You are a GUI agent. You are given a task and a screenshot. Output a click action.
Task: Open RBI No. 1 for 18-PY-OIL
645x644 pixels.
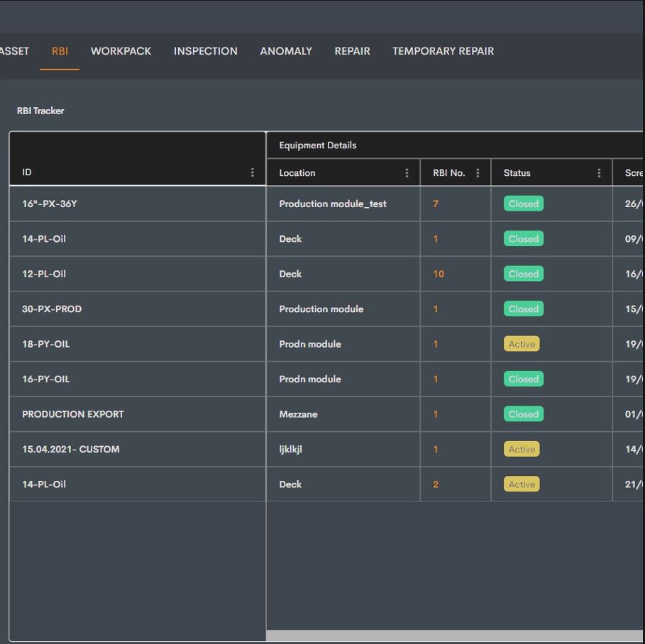435,344
